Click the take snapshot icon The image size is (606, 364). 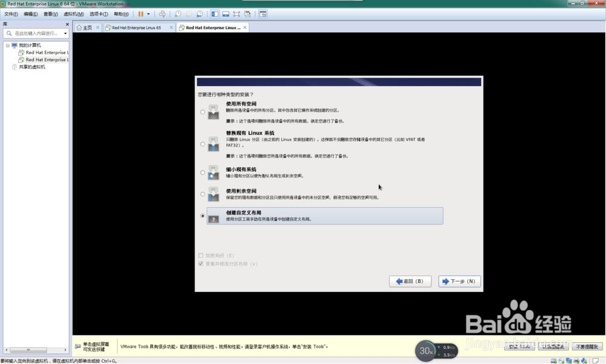tap(178, 14)
